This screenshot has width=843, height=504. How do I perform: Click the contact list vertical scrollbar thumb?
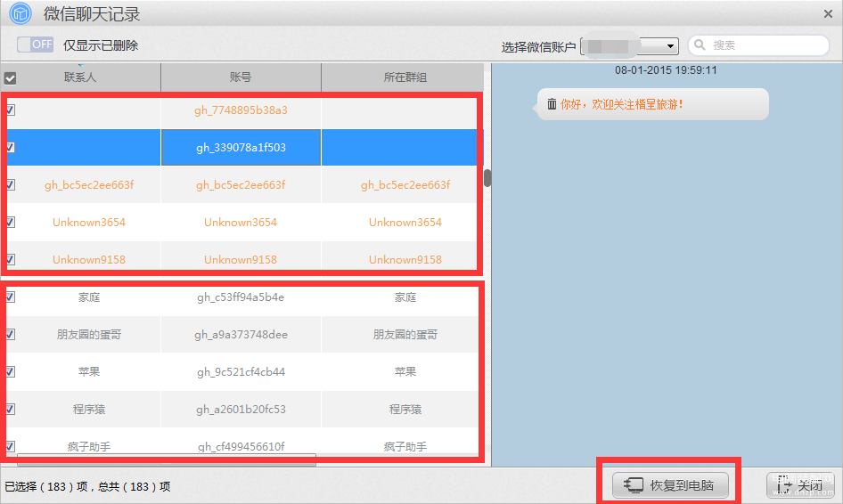click(x=487, y=178)
